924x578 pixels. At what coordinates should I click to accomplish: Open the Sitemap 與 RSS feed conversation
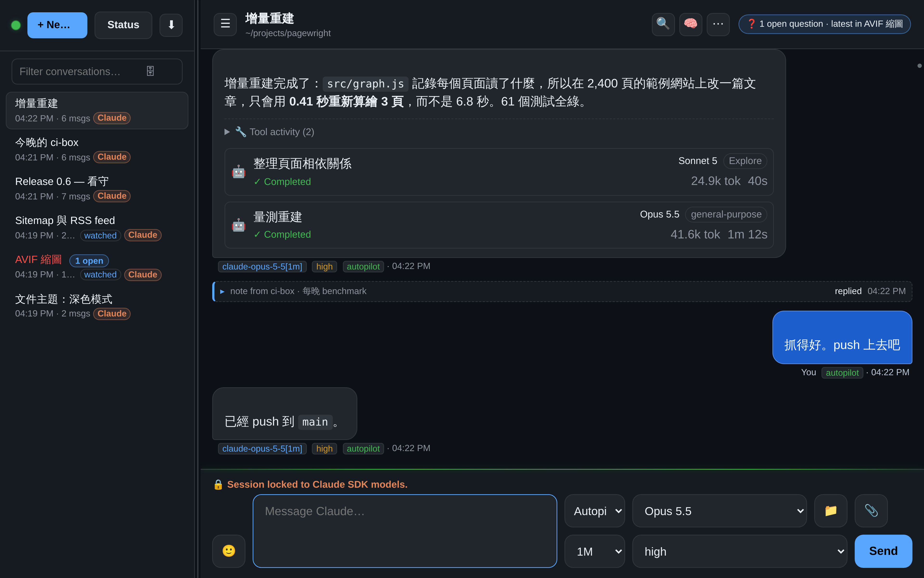[97, 227]
